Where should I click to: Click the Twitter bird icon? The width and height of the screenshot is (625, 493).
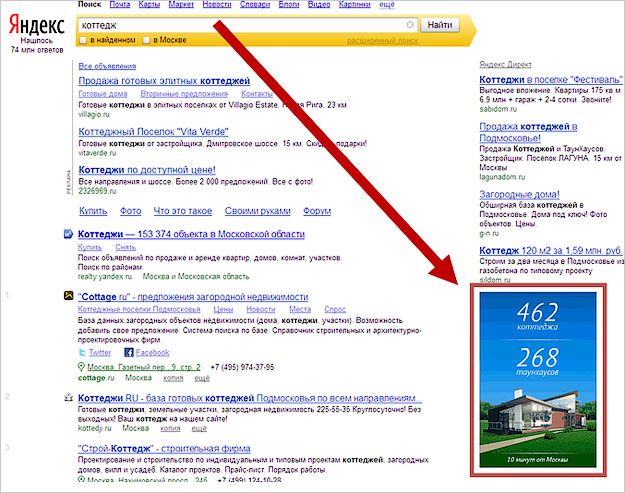coord(82,352)
